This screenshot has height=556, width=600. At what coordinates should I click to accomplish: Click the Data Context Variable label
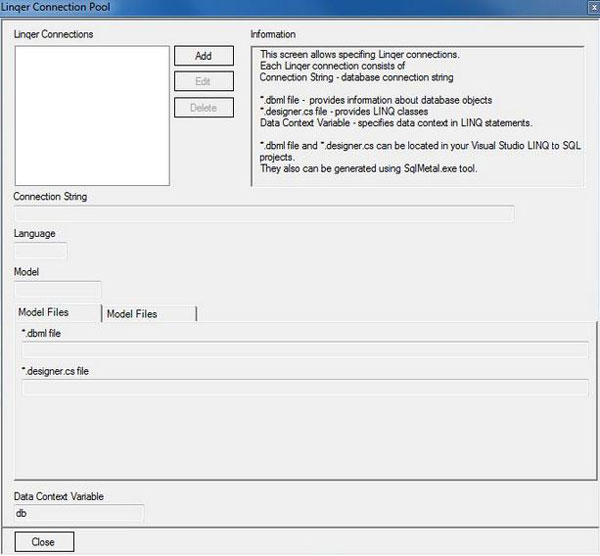(x=59, y=496)
